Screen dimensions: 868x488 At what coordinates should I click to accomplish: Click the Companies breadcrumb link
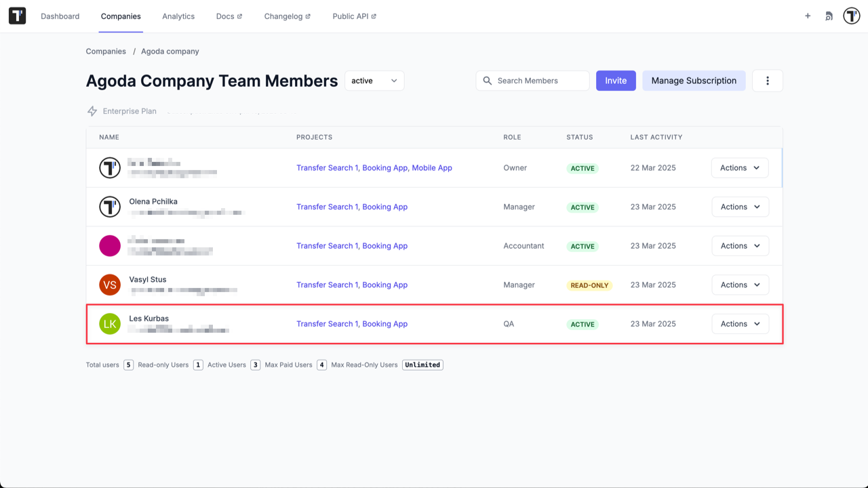(106, 51)
